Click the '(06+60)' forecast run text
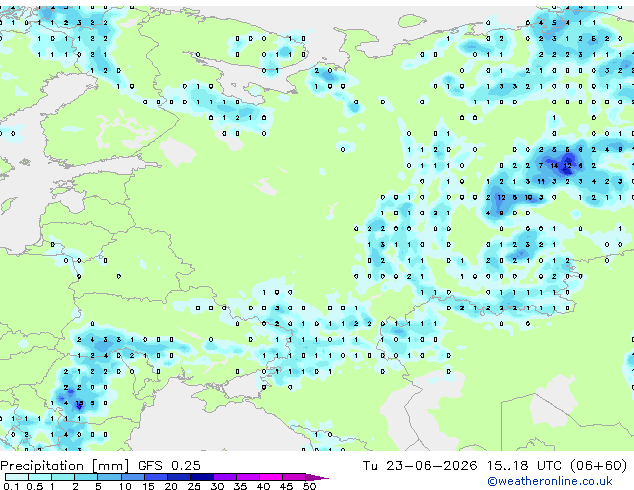 [x=598, y=466]
